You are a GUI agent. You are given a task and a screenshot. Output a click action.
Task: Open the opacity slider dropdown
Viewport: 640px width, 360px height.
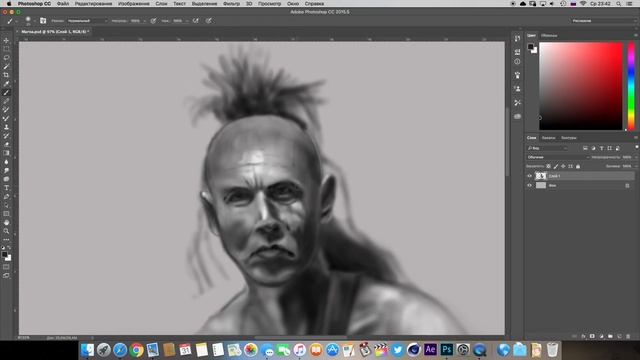(x=144, y=21)
